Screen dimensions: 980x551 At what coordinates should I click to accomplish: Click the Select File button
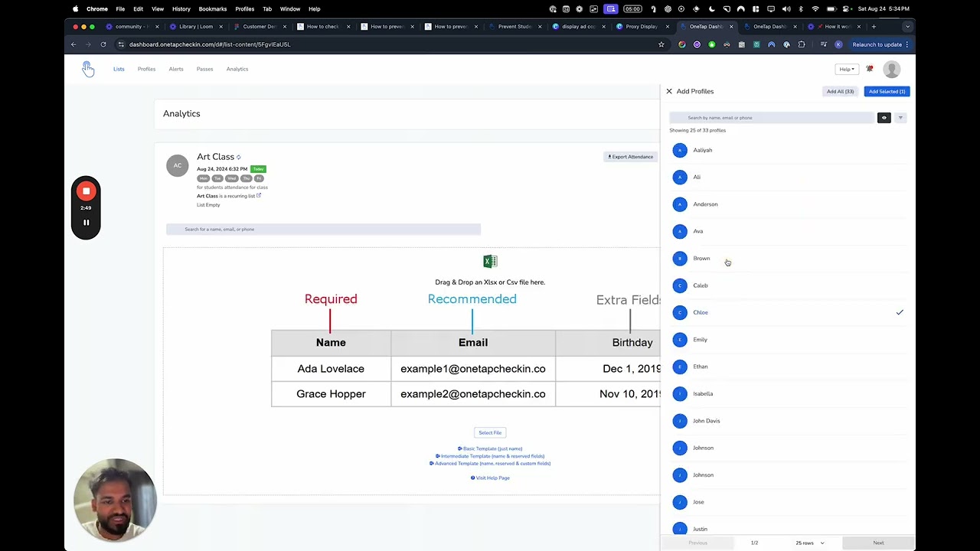(x=490, y=432)
